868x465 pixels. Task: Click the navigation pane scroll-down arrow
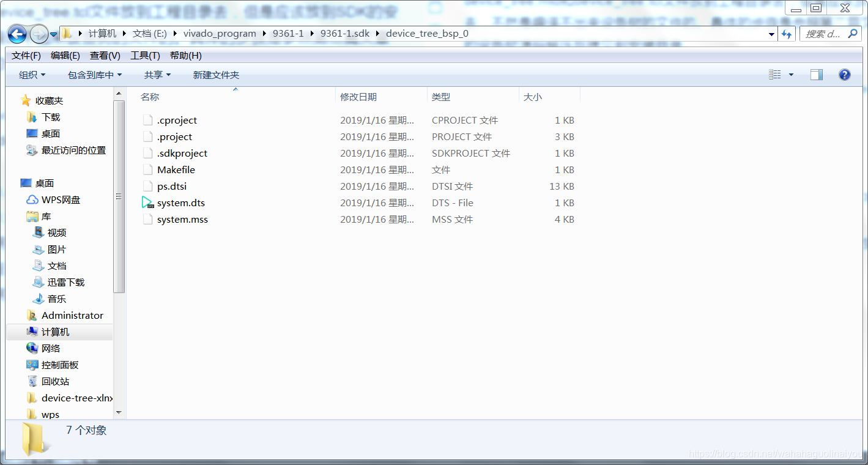[x=119, y=413]
